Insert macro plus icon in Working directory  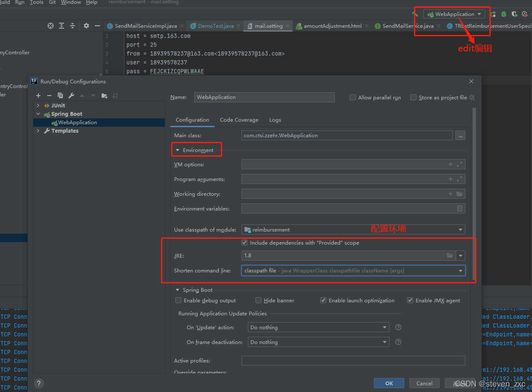(x=451, y=194)
